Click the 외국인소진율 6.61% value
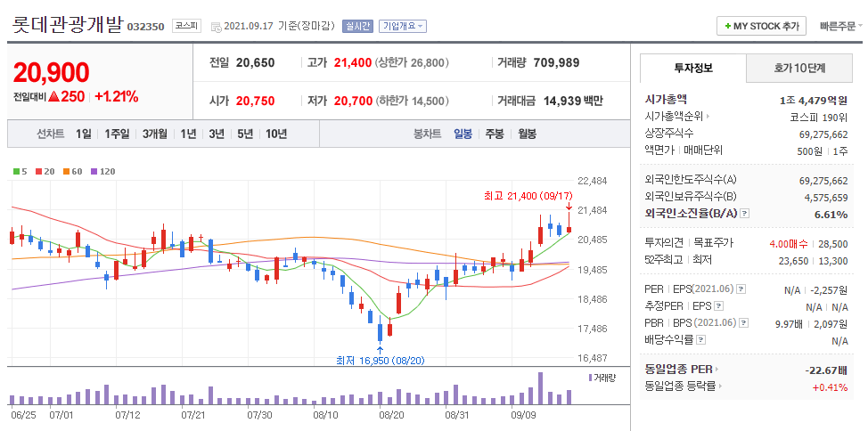The image size is (868, 431). (x=831, y=214)
